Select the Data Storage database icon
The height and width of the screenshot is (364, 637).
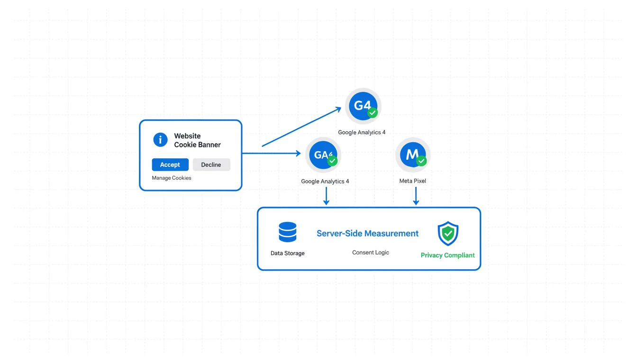tap(287, 232)
